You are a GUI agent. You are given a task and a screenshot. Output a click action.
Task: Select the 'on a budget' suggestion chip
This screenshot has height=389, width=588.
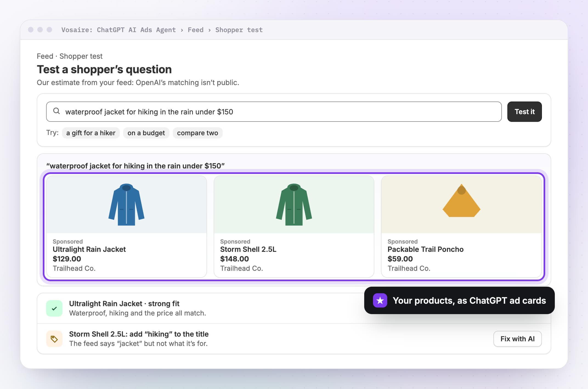coord(146,133)
